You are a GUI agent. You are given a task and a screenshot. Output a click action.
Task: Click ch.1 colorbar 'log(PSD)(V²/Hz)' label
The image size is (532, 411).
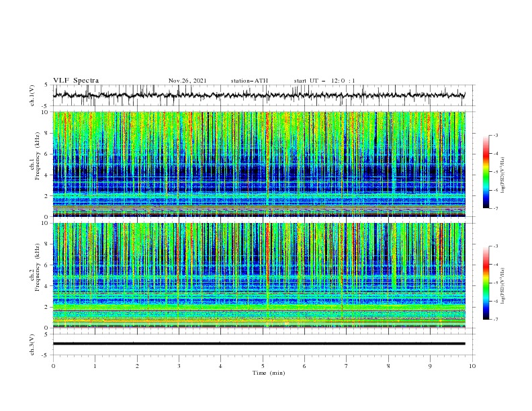click(503, 175)
